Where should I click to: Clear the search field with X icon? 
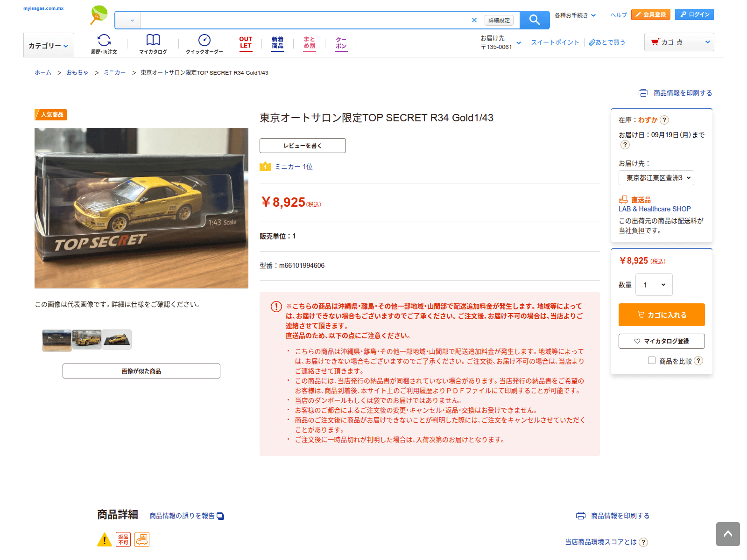tap(474, 20)
